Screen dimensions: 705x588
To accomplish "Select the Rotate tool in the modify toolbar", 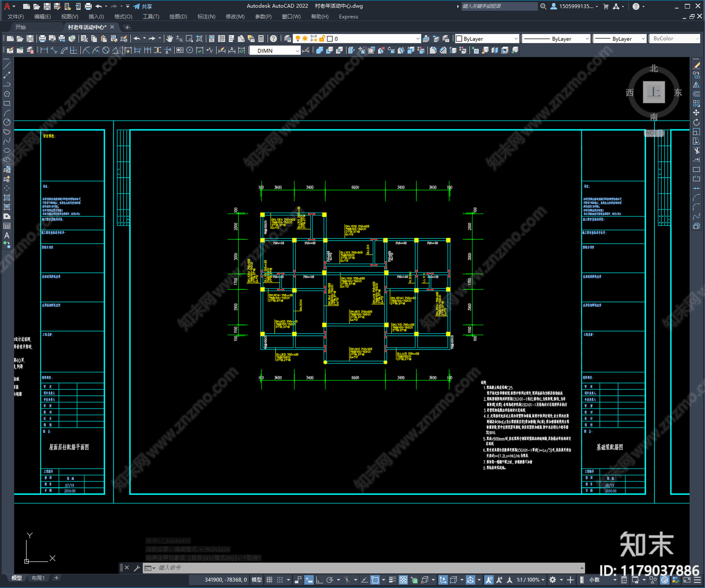I will tap(696, 122).
